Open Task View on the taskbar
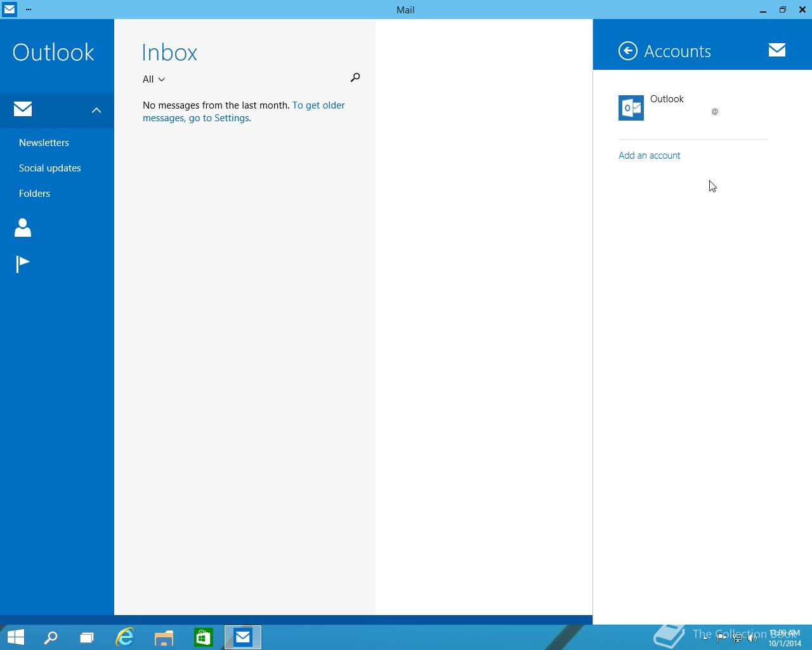The height and width of the screenshot is (650, 812). tap(87, 637)
